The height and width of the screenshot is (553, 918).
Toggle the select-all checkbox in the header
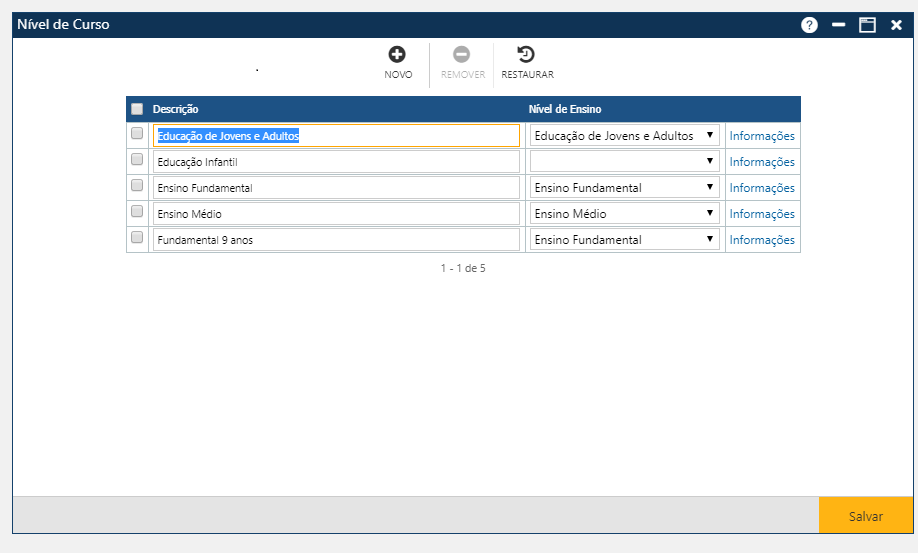137,109
